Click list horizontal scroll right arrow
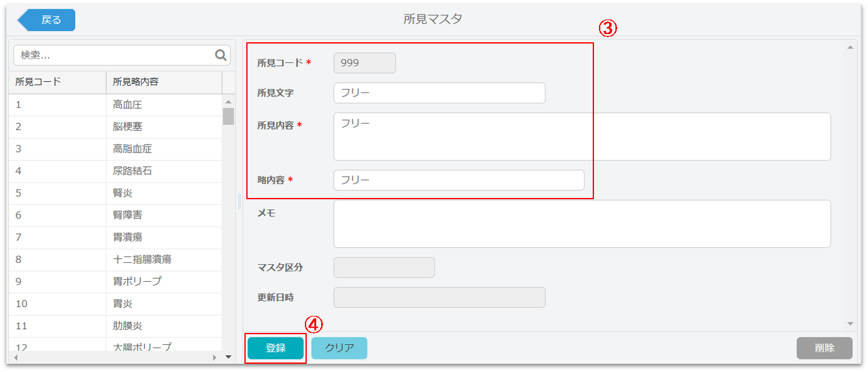 [x=215, y=357]
